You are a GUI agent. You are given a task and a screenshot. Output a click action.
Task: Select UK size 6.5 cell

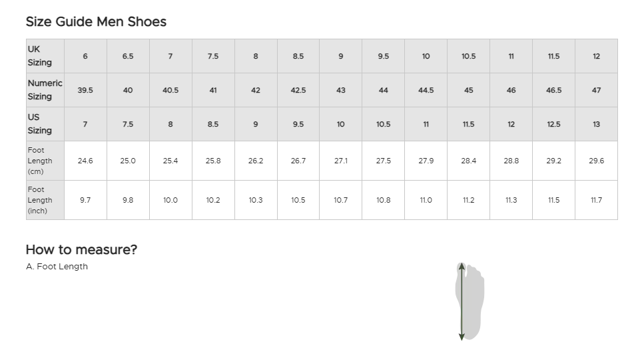click(128, 56)
